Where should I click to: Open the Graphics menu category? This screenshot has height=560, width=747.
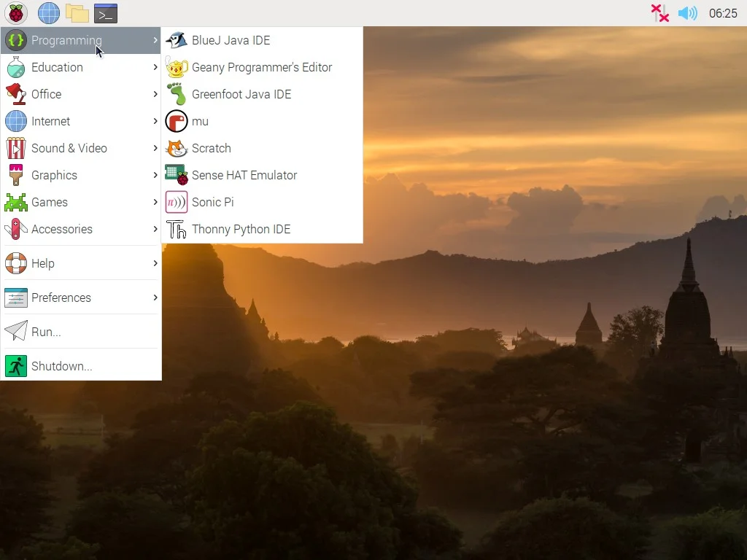pyautogui.click(x=81, y=175)
